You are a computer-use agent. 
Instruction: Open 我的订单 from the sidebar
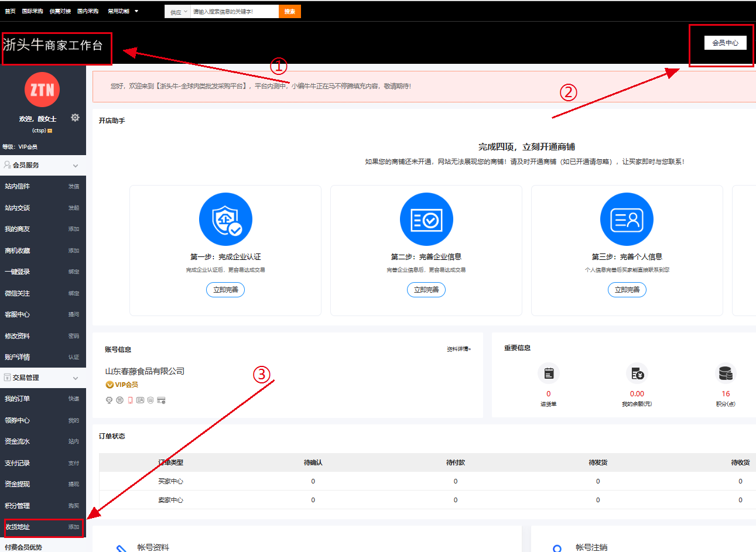(18, 399)
